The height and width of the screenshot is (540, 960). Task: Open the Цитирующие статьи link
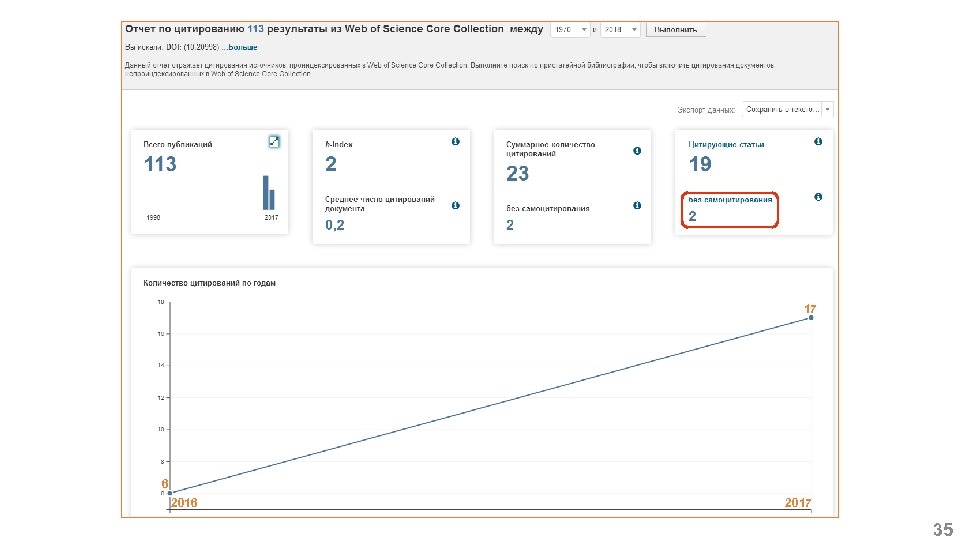(x=726, y=144)
